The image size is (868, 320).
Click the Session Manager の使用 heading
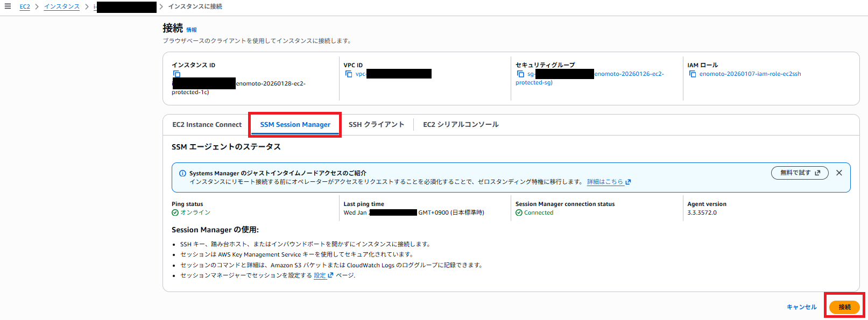[x=215, y=230]
